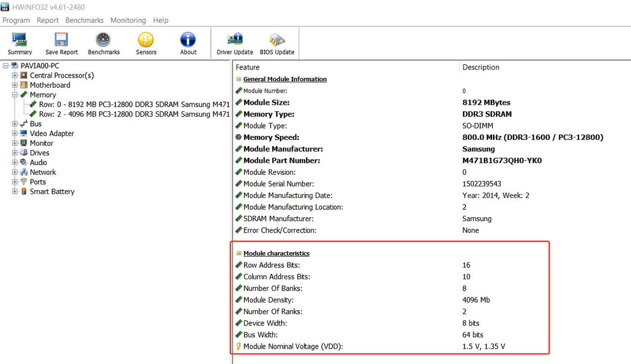Click the SO-DIMM module type value

pos(477,126)
